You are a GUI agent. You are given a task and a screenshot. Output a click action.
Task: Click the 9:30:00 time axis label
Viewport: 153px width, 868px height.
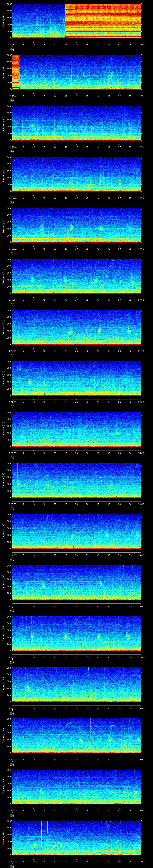click(x=12, y=861)
